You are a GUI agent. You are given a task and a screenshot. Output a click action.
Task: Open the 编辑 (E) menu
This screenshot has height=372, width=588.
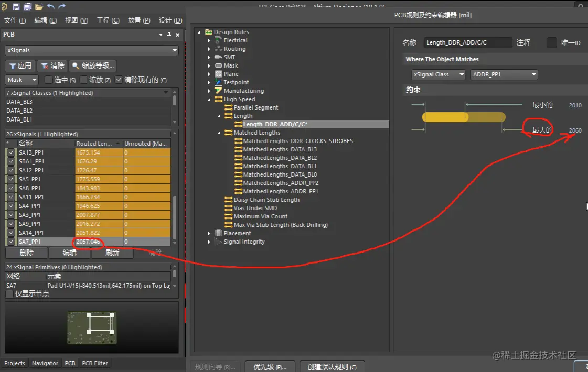[x=46, y=20]
